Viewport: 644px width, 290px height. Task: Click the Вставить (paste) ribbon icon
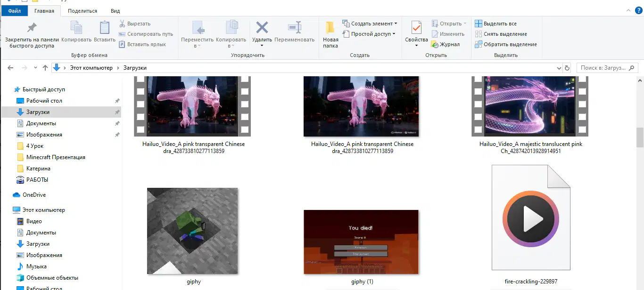[105, 27]
